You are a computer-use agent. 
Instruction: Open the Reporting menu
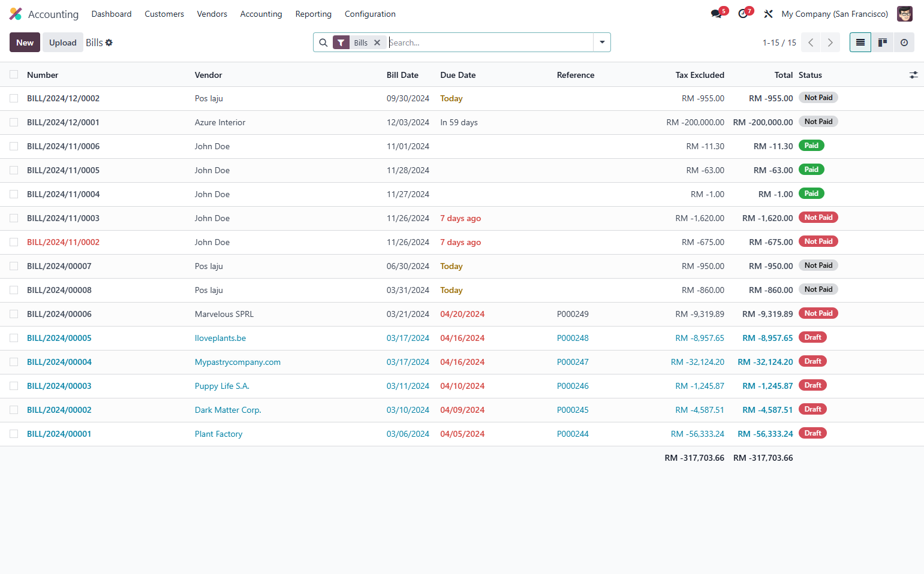pyautogui.click(x=314, y=14)
